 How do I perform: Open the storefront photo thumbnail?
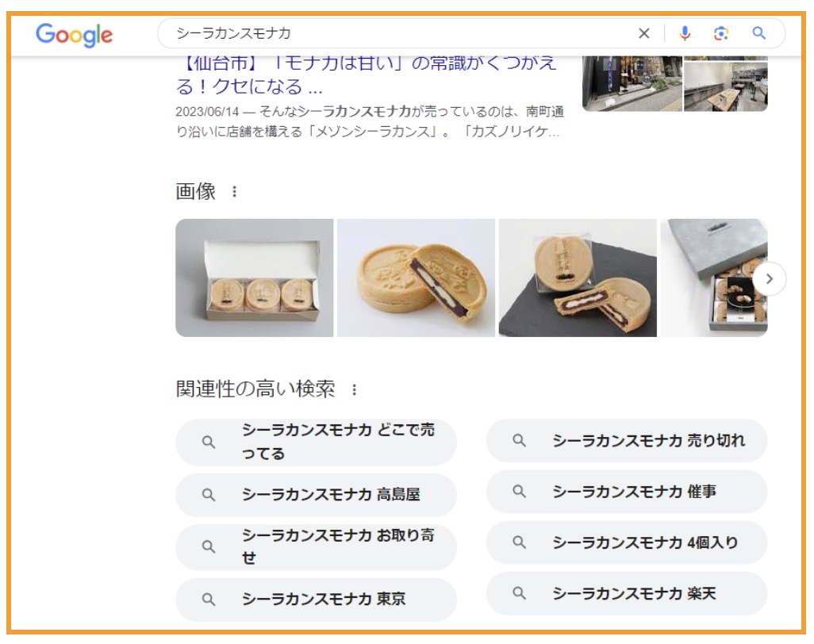click(x=632, y=83)
